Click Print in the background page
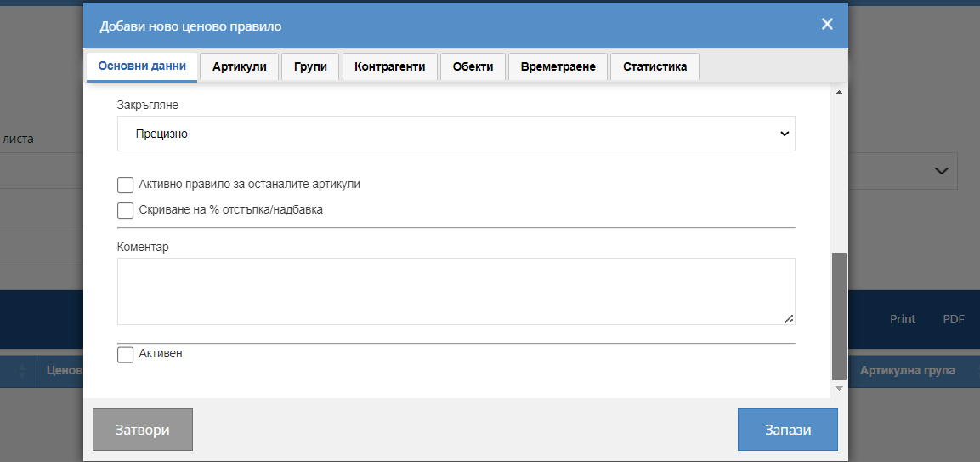 pyautogui.click(x=903, y=319)
